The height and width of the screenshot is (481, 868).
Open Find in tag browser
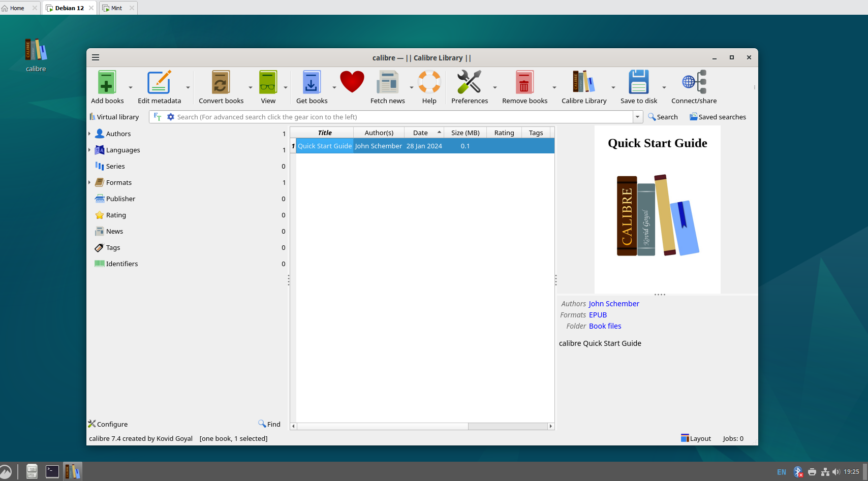pos(269,424)
